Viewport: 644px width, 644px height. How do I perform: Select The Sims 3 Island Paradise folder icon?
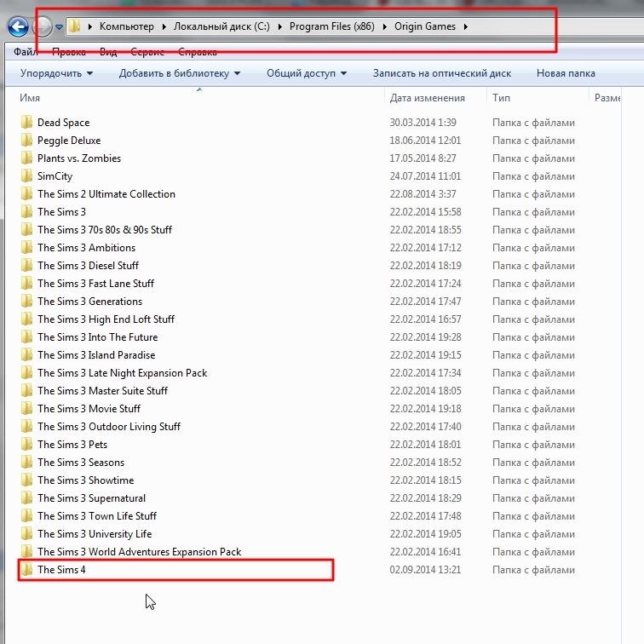[x=26, y=354]
